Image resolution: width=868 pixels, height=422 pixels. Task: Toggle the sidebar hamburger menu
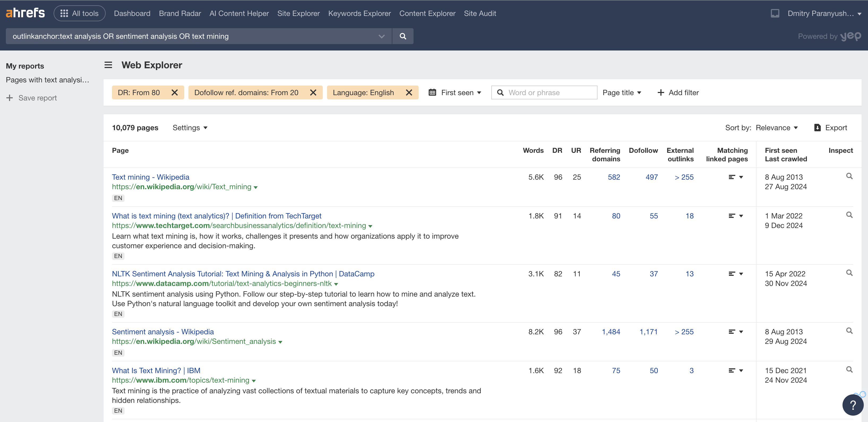[108, 65]
